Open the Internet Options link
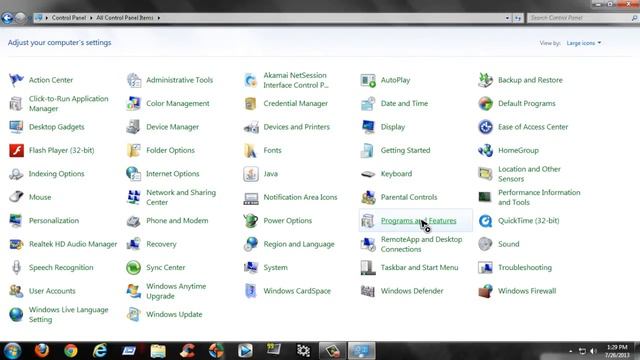The width and height of the screenshot is (640, 360). click(173, 174)
